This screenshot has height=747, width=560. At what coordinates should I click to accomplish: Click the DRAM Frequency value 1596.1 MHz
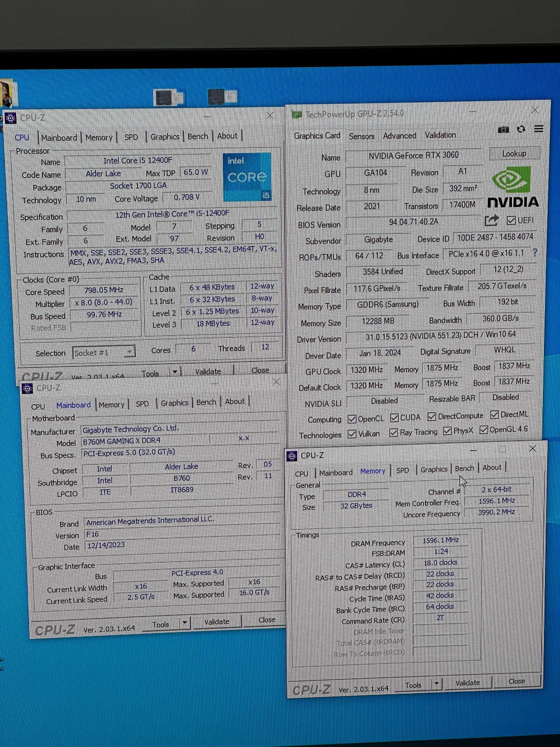(x=440, y=540)
